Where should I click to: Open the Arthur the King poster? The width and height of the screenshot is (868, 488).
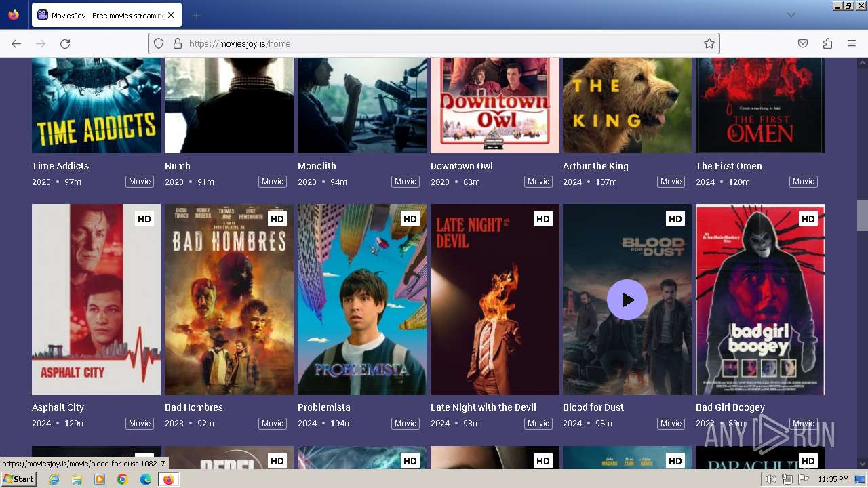pos(627,105)
